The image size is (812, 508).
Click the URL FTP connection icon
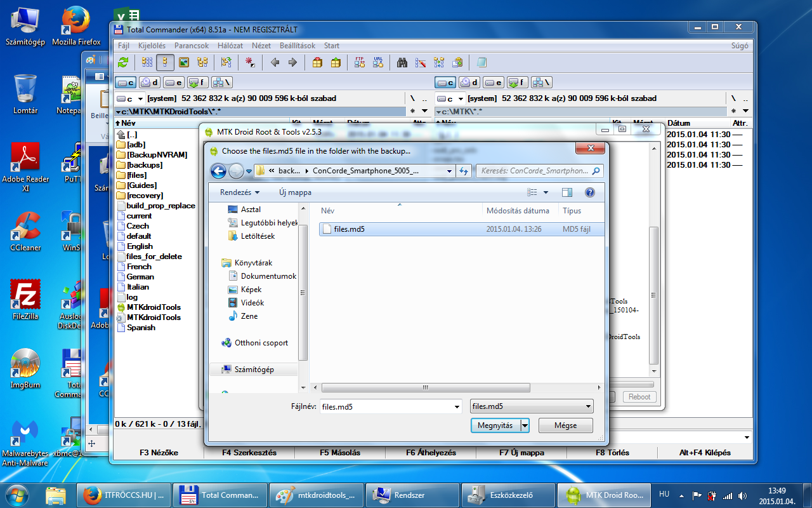378,62
